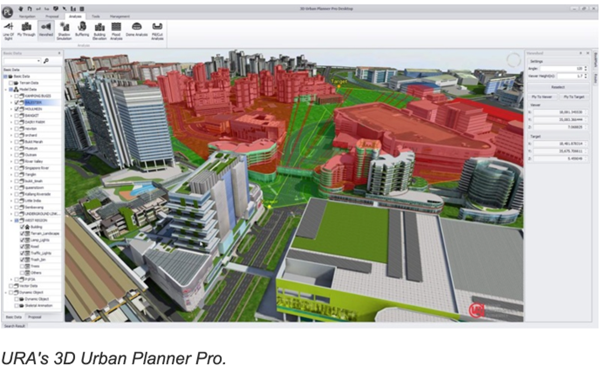Screen dimensions: 602x366
Task: Click the search magnifier in Basic Data panel
Action: pyautogui.click(x=46, y=61)
